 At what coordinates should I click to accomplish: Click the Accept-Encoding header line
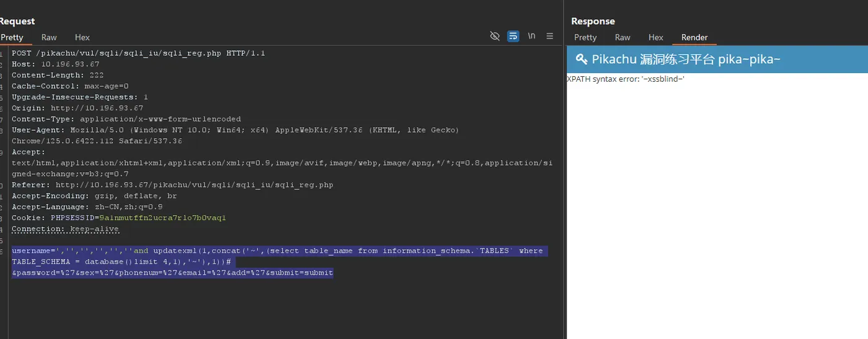[94, 196]
